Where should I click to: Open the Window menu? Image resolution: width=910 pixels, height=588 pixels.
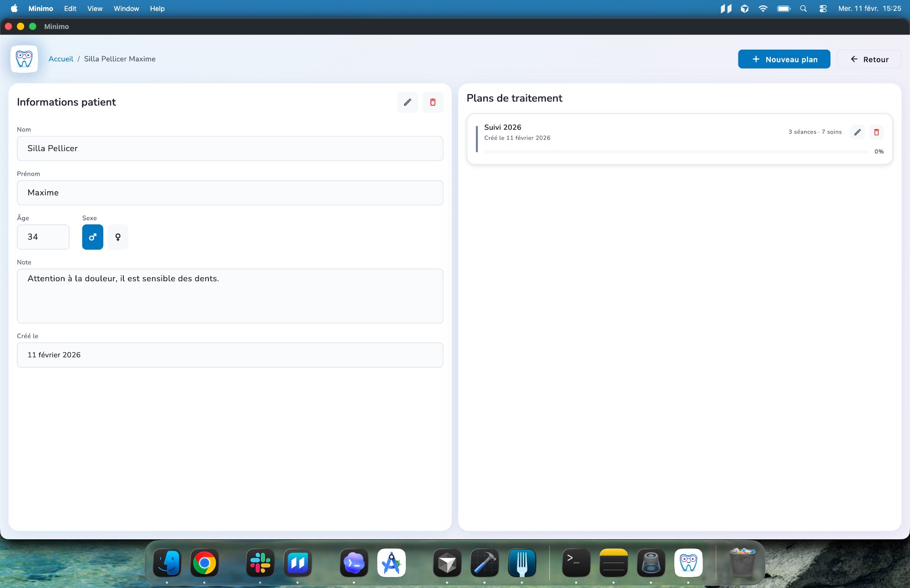pos(126,9)
